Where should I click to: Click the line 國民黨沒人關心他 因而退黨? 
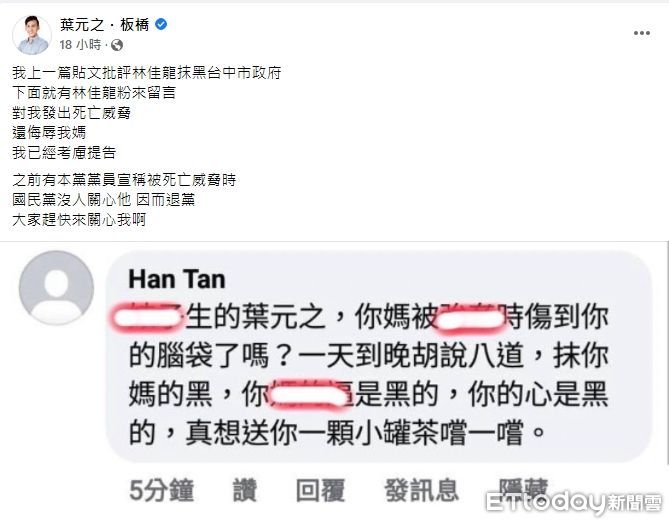[104, 200]
